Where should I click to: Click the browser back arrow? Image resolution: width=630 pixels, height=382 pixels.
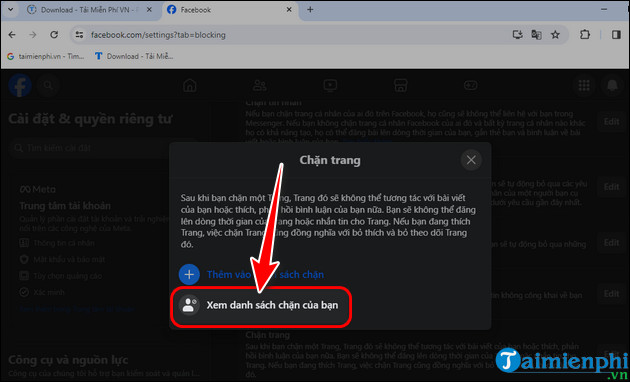(12, 35)
